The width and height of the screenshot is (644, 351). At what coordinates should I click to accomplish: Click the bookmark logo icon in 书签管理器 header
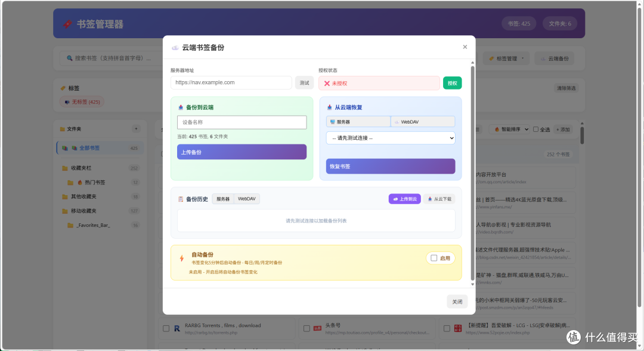tap(67, 24)
